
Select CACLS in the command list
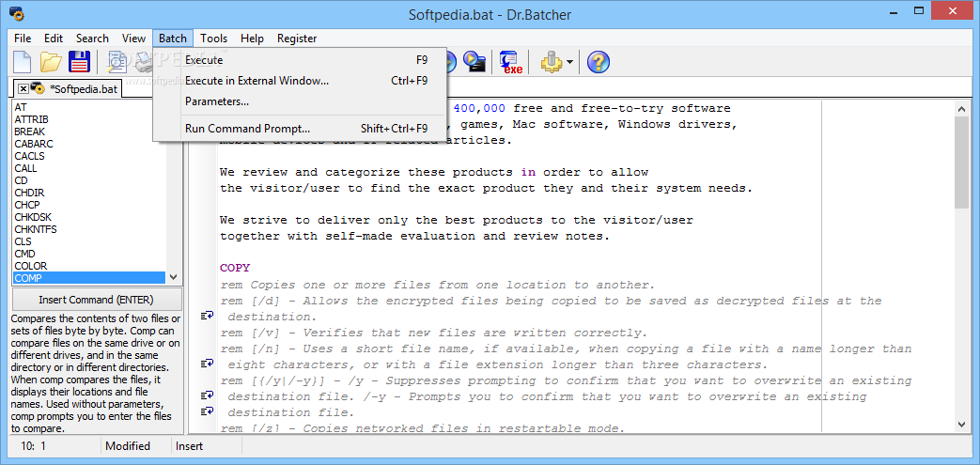click(x=89, y=156)
